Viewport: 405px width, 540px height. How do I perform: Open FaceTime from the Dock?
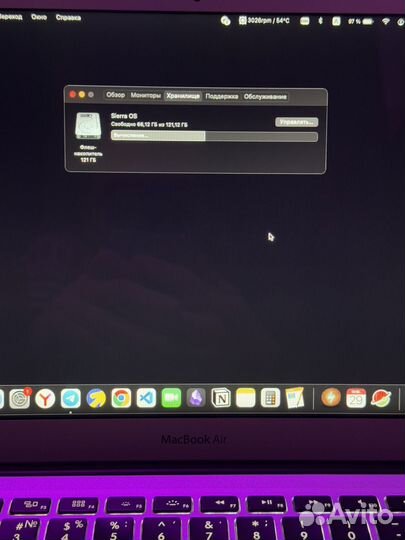click(171, 398)
